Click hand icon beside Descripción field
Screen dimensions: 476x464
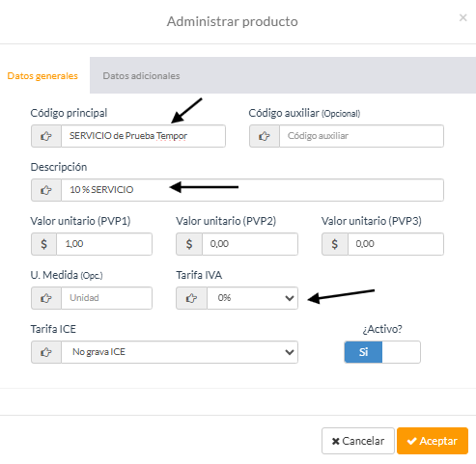click(46, 190)
